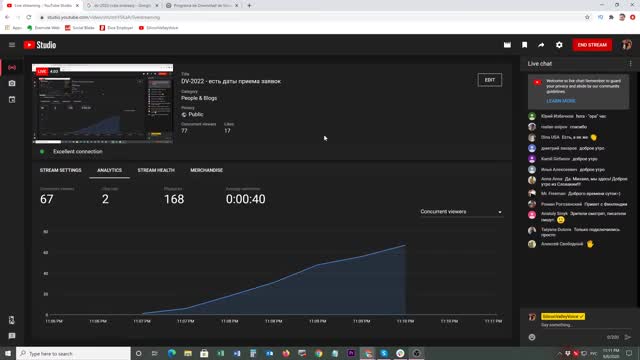Switch to the Stream Health tab
This screenshot has height=360, width=640.
tap(156, 170)
